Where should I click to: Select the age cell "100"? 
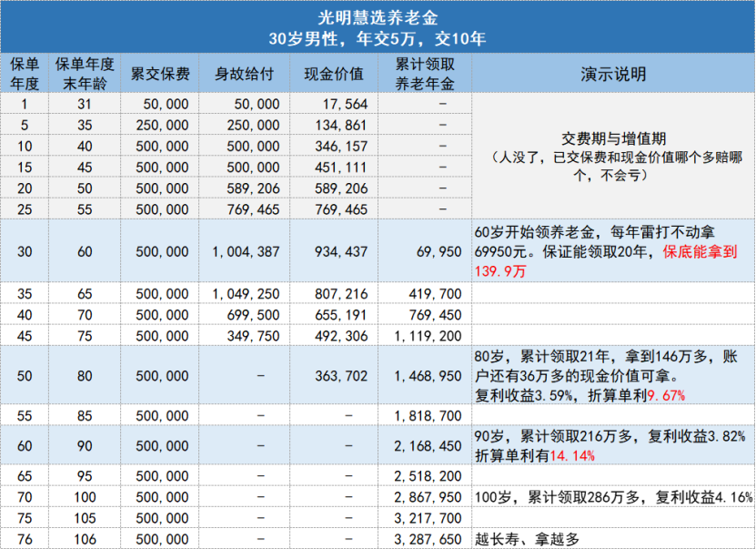[x=85, y=497]
